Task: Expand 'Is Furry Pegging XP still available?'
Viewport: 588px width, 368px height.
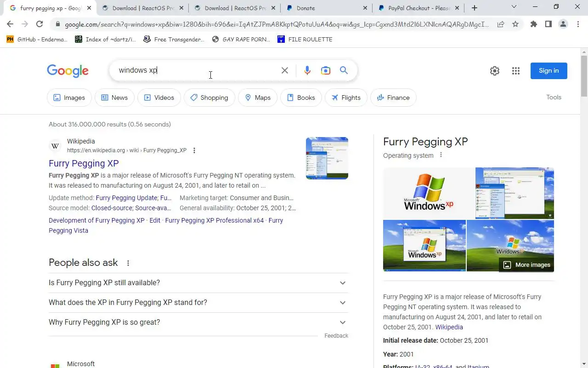Action: [x=198, y=283]
